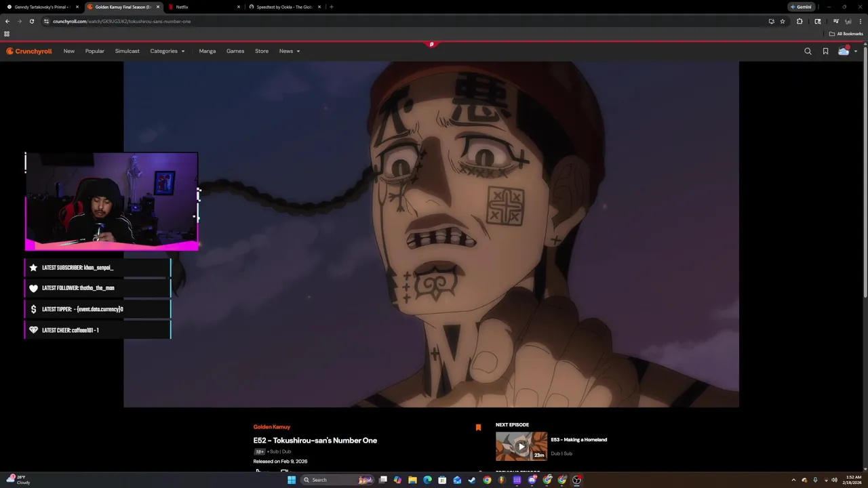Viewport: 868px width, 488px height.
Task: Open the Chrome menu three dots
Action: tap(861, 21)
